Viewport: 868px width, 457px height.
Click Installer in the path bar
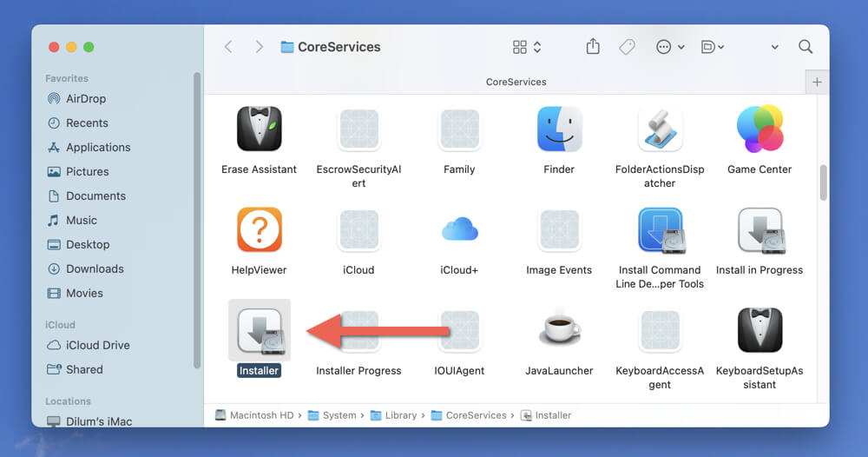546,415
